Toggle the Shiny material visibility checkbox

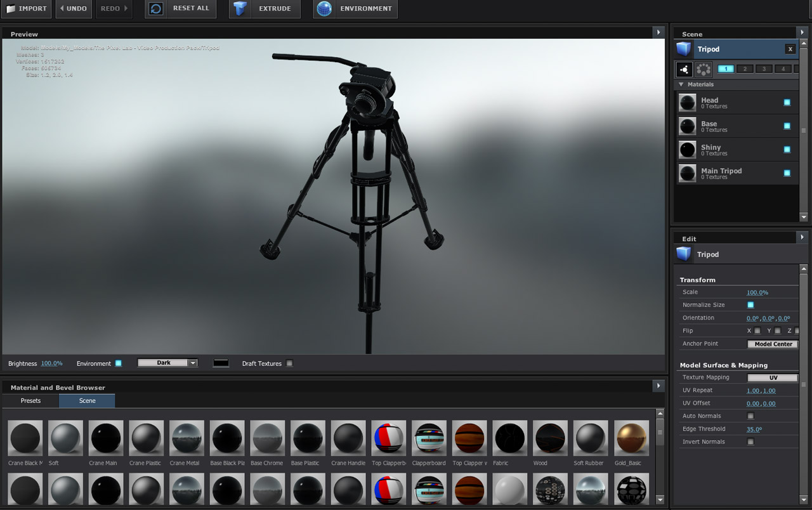787,149
